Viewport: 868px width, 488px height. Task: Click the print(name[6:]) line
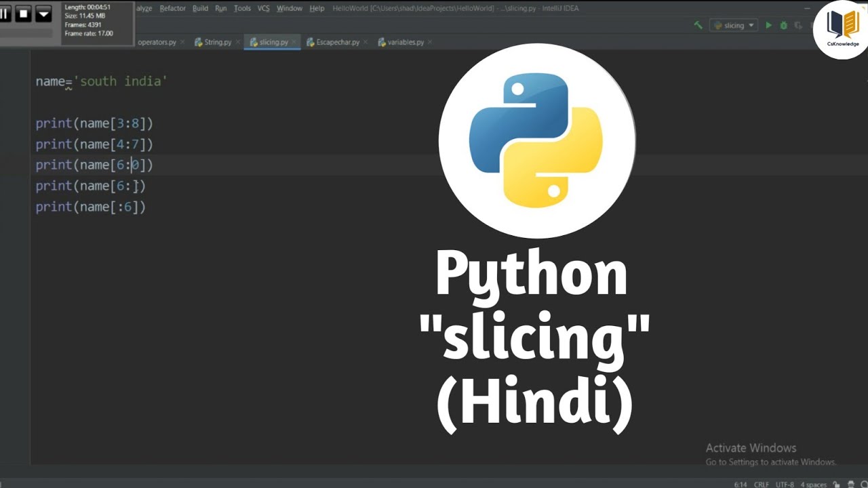click(91, 186)
